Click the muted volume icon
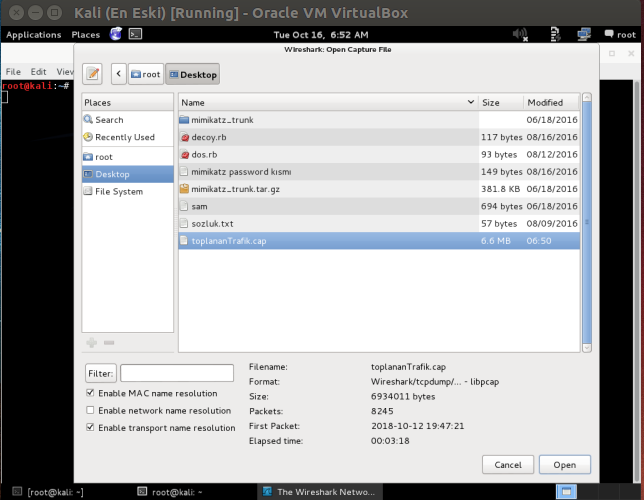The image size is (644, 500). pos(520,35)
